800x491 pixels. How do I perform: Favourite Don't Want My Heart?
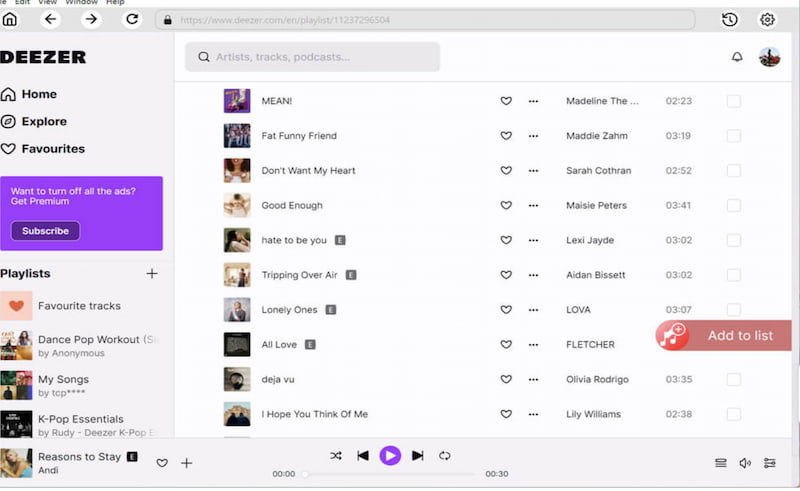point(506,170)
